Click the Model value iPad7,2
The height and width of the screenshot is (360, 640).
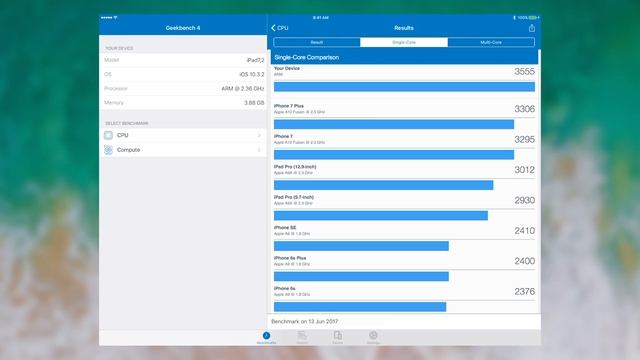(256, 60)
